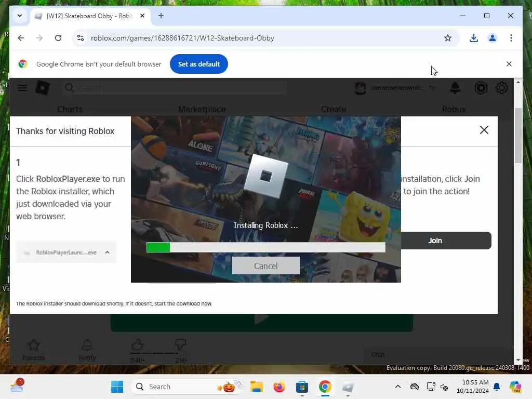
Task: Click the address bar URL
Action: pos(182,38)
